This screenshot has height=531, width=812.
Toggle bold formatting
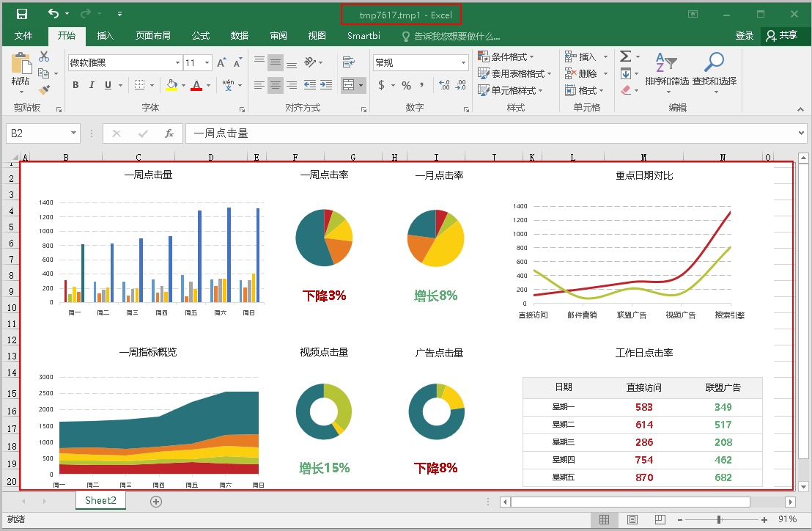75,85
